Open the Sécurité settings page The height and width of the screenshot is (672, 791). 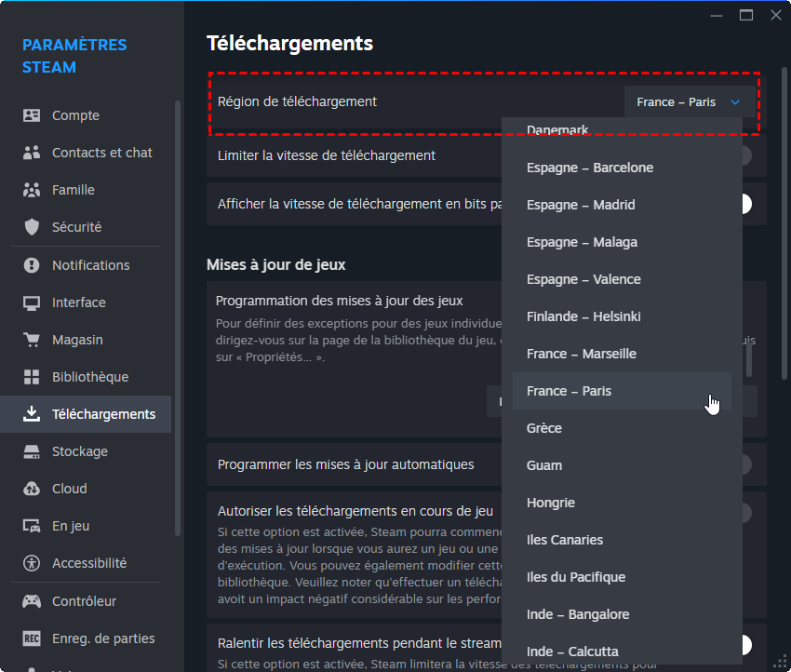point(86,227)
